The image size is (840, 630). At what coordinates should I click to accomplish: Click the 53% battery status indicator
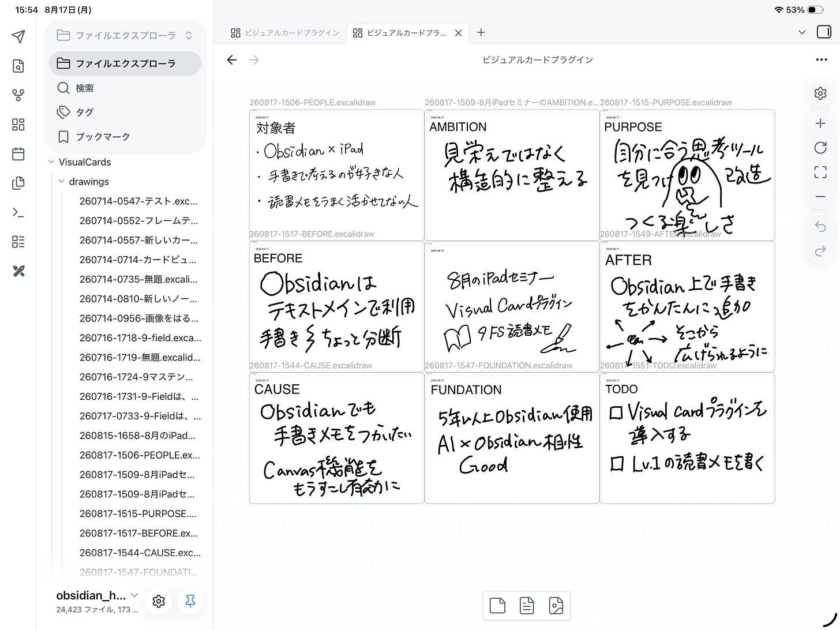805,10
